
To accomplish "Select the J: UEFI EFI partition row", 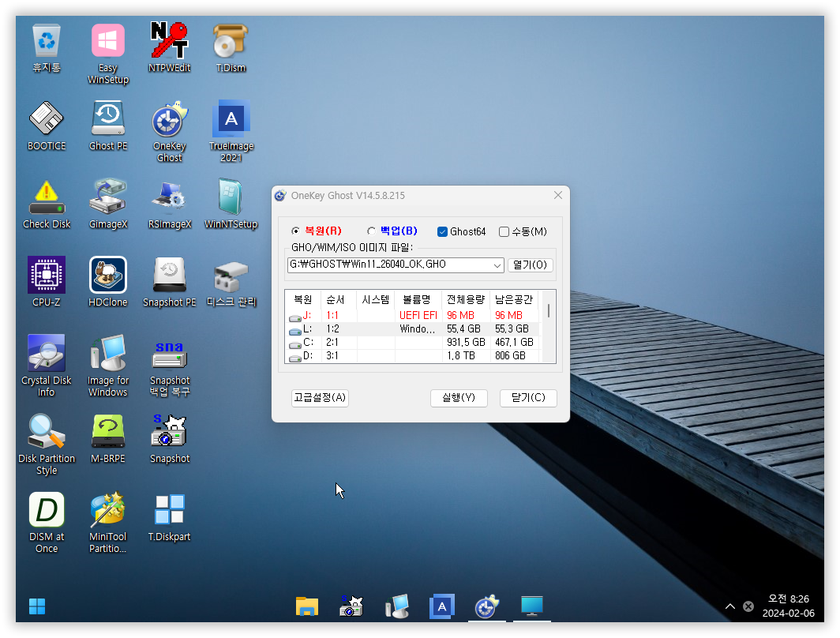I will (x=414, y=316).
